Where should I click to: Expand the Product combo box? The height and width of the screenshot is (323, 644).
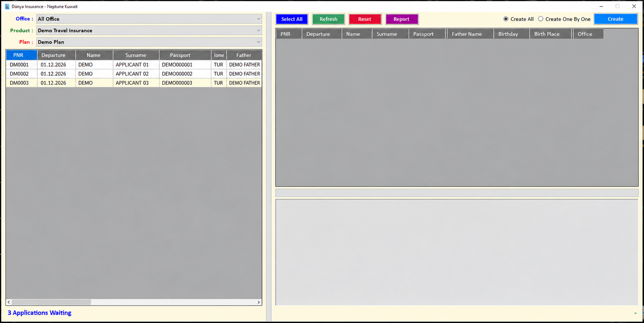(x=149, y=31)
